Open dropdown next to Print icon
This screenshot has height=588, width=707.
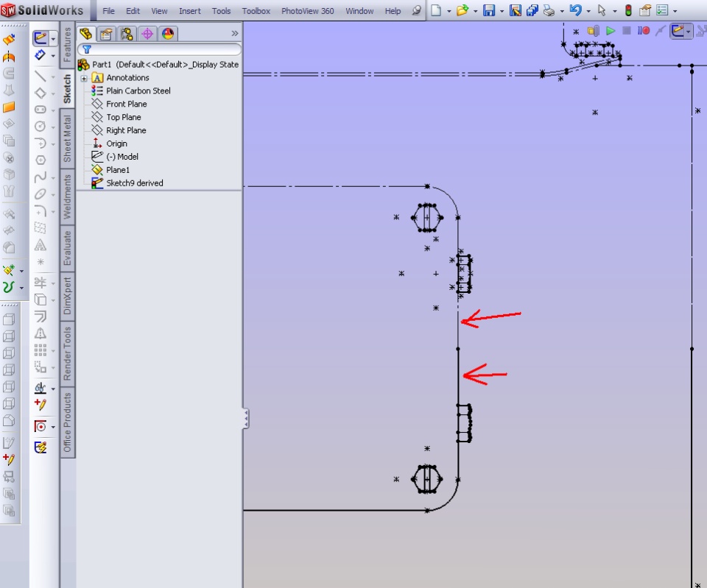coord(562,11)
